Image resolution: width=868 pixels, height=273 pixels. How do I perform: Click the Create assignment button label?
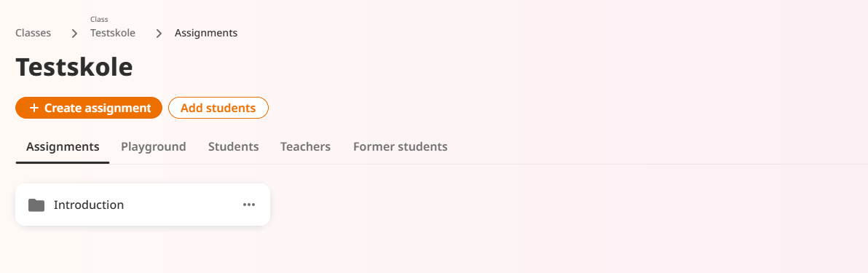click(98, 108)
